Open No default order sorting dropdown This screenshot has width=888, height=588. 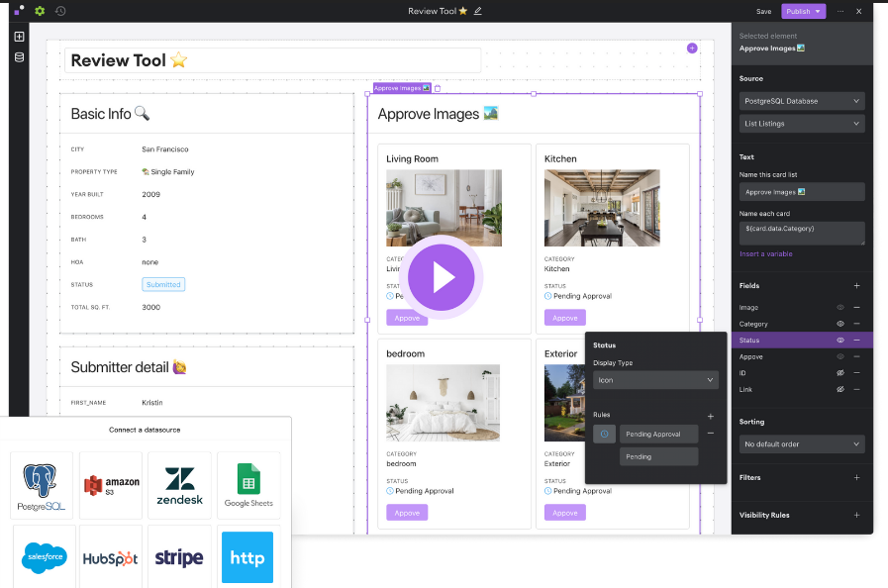coord(802,444)
